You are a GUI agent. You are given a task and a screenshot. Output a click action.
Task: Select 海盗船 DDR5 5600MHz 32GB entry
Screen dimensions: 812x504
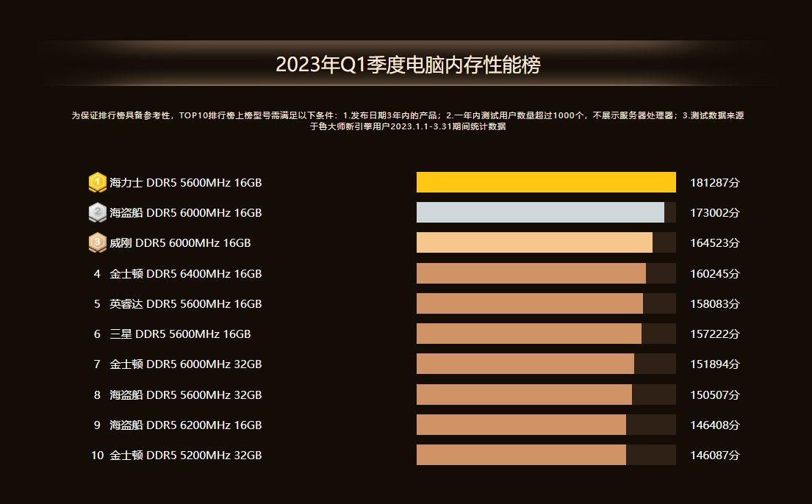point(185,395)
